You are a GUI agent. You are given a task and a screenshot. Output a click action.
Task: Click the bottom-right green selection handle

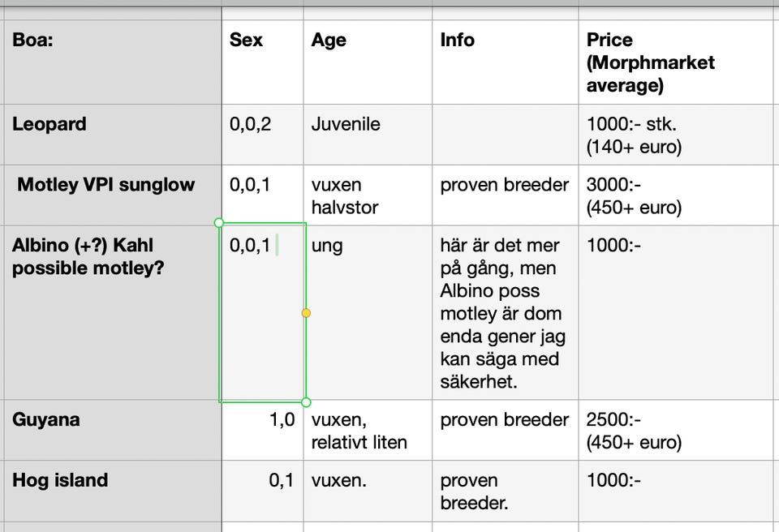click(x=306, y=402)
